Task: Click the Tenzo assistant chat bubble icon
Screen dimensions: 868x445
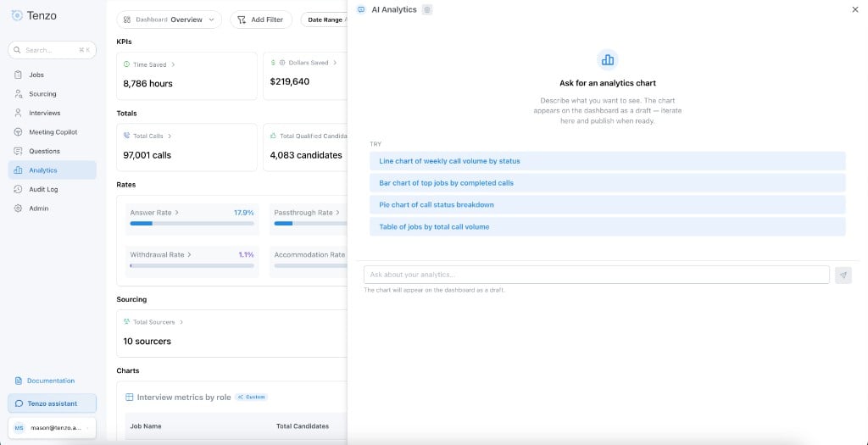Action: [19, 403]
